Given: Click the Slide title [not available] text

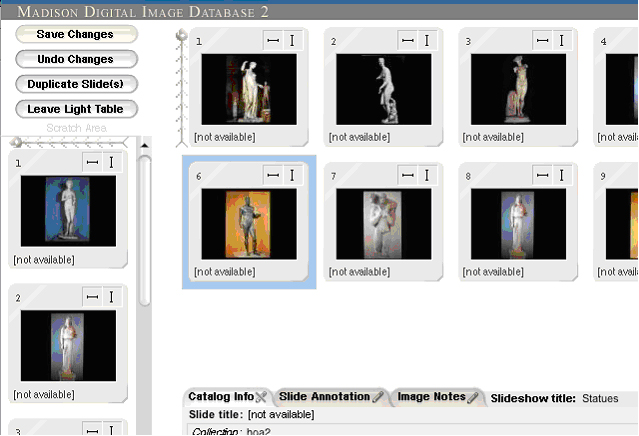Looking at the screenshot, I should click(281, 415).
